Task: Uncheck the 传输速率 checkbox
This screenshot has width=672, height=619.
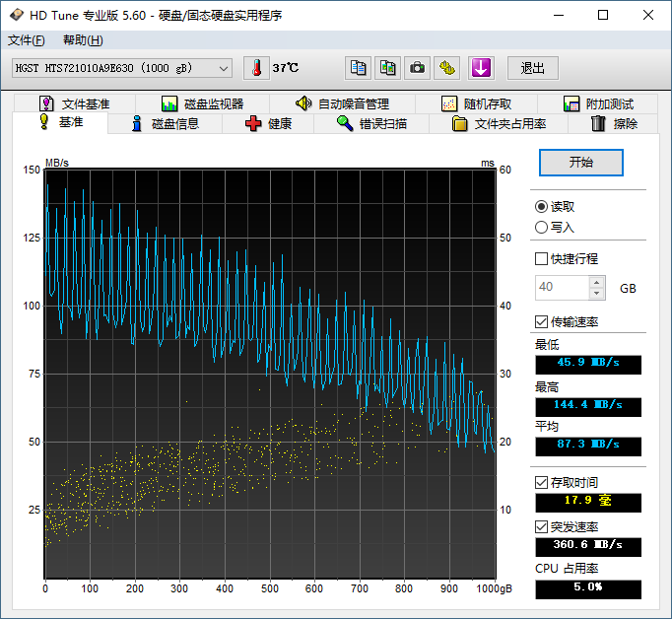Action: pos(541,322)
